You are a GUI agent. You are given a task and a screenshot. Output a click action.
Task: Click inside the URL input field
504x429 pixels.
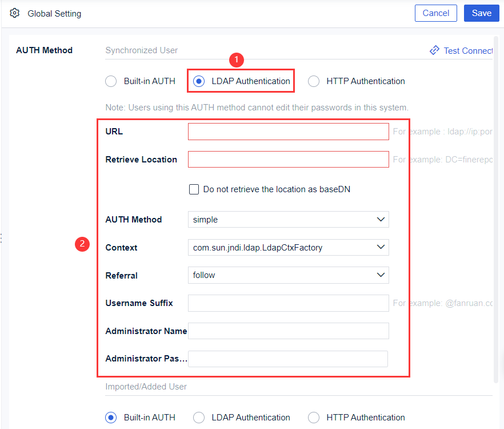(288, 131)
